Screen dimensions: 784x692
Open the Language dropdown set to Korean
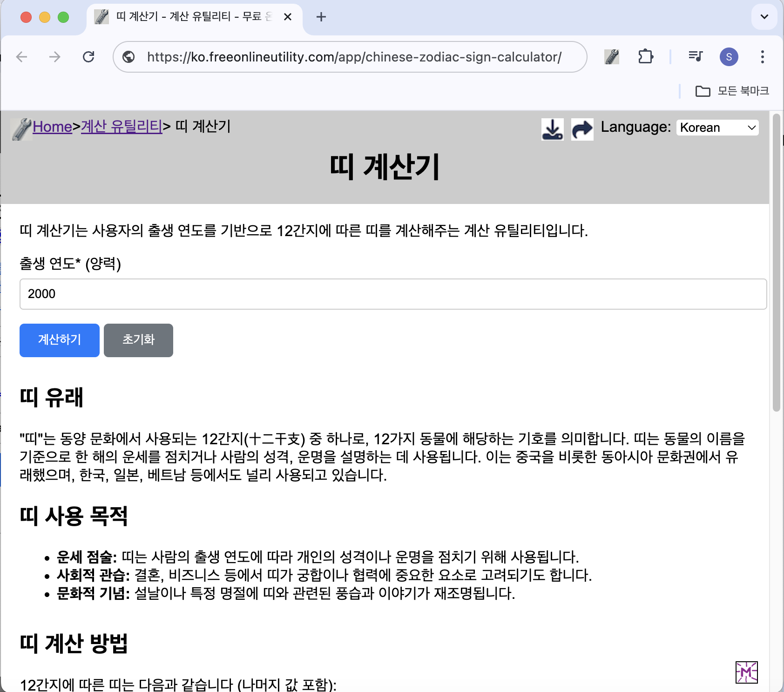(x=717, y=128)
